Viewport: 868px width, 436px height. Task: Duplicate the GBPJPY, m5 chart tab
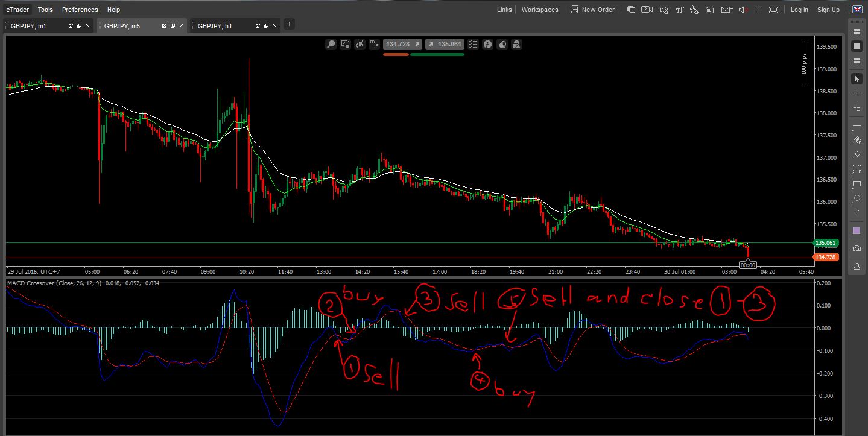(x=173, y=26)
